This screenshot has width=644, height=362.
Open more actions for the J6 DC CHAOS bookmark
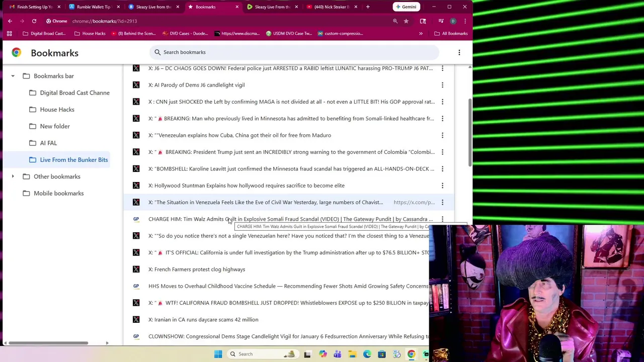point(442,68)
